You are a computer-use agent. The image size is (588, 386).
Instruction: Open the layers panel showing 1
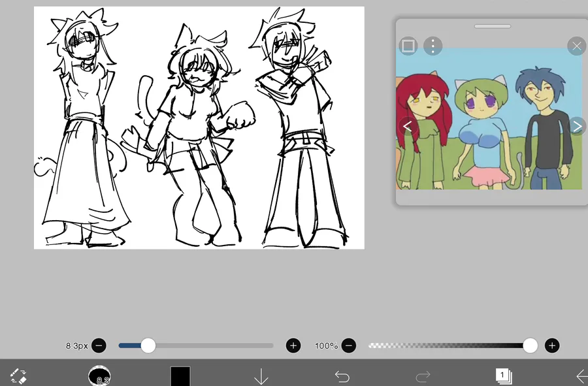point(504,376)
